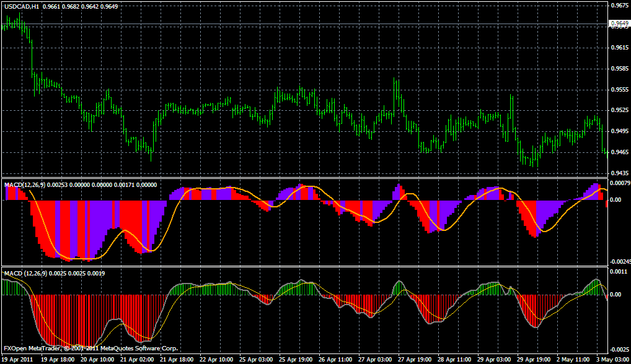
Task: Click the 2 May 11:00 time label
Action: 573,359
